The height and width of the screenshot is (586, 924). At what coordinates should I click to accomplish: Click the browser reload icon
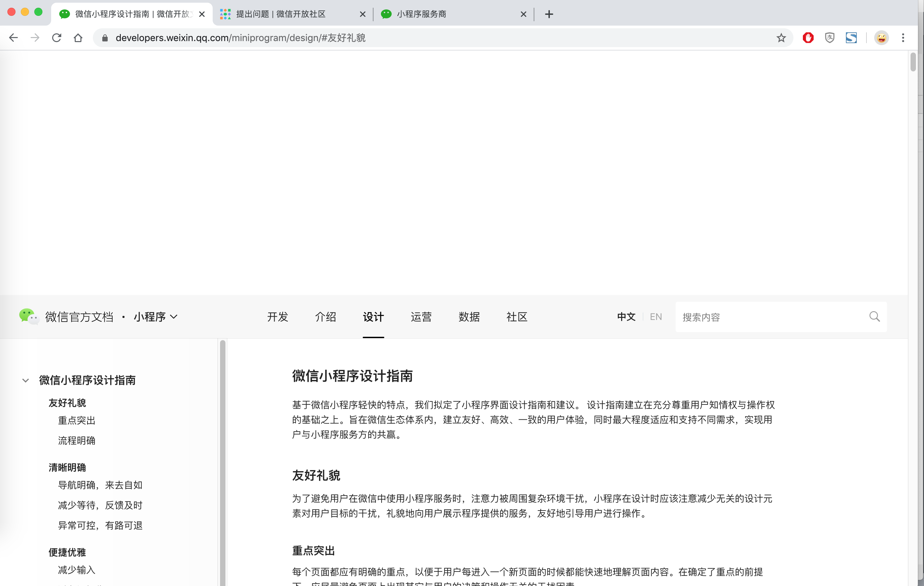pyautogui.click(x=57, y=38)
